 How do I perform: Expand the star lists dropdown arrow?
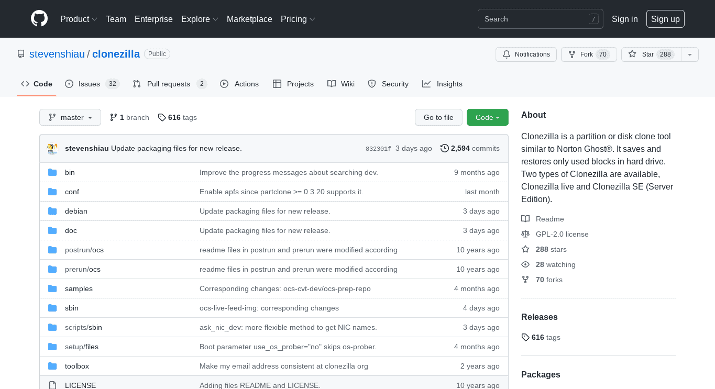690,54
